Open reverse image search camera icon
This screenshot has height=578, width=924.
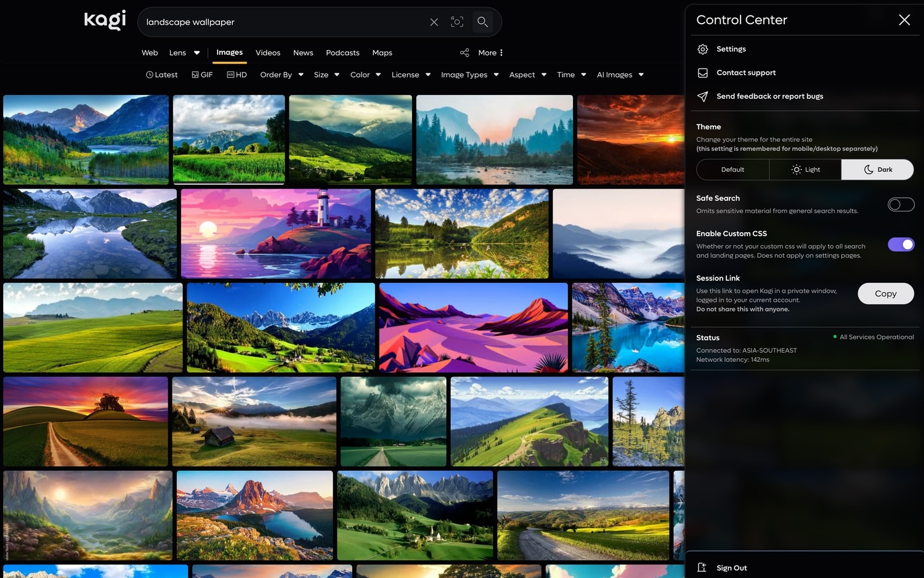point(457,22)
